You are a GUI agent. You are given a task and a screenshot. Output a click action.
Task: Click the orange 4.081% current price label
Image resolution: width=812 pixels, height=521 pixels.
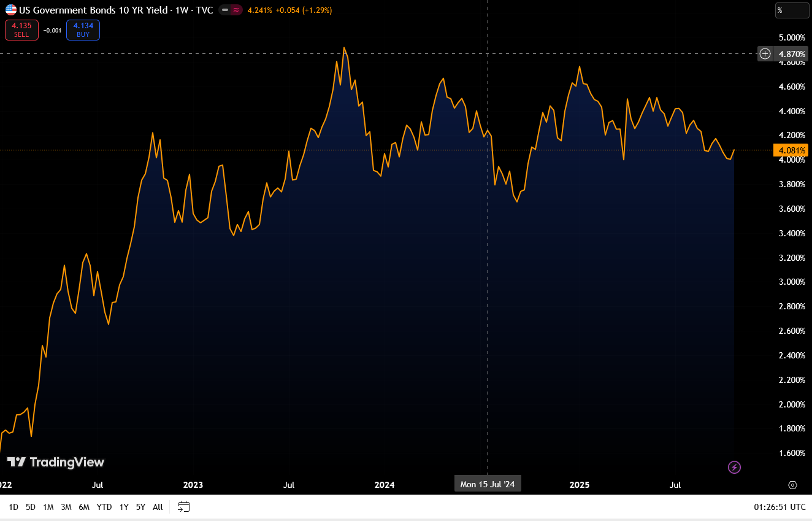coord(792,150)
